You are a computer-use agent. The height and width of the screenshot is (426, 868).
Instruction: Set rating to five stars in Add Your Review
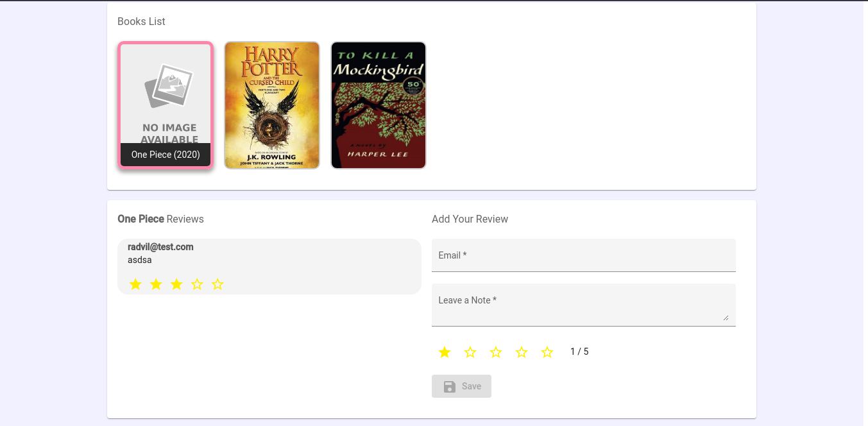(547, 352)
